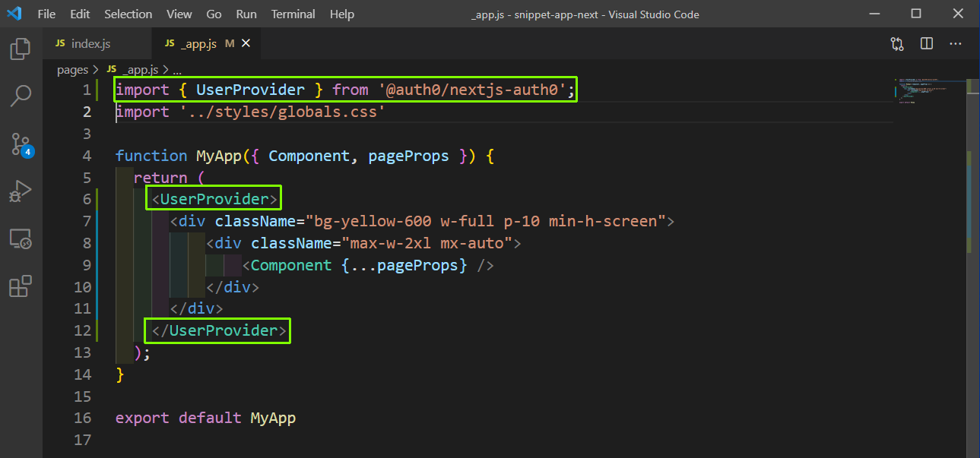Click the closing </div> on line 11

click(196, 308)
